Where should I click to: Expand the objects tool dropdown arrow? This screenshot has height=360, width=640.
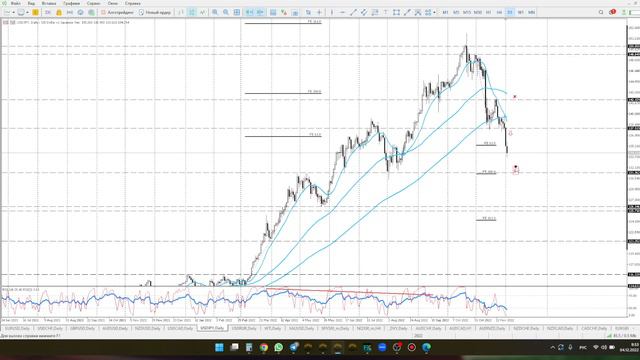coord(434,12)
